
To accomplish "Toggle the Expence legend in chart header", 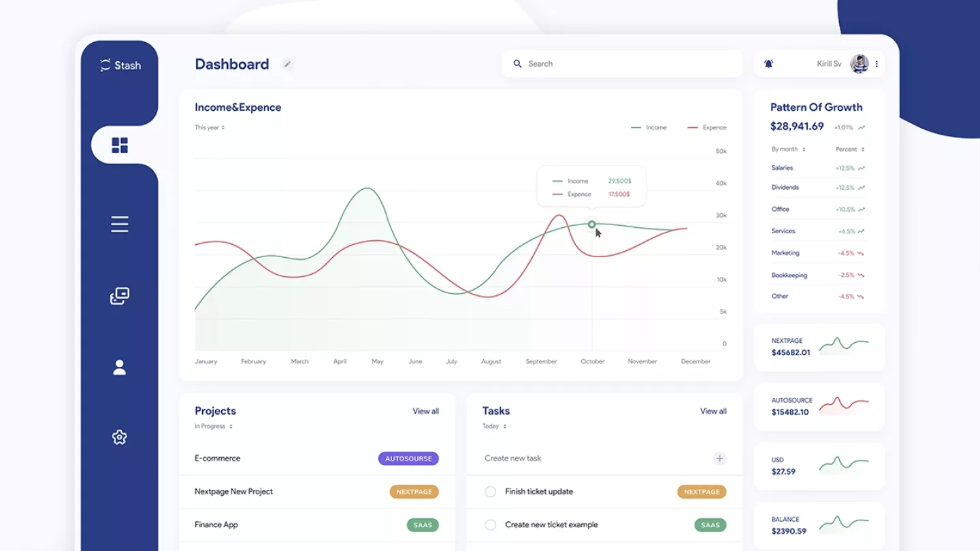I will tap(706, 127).
